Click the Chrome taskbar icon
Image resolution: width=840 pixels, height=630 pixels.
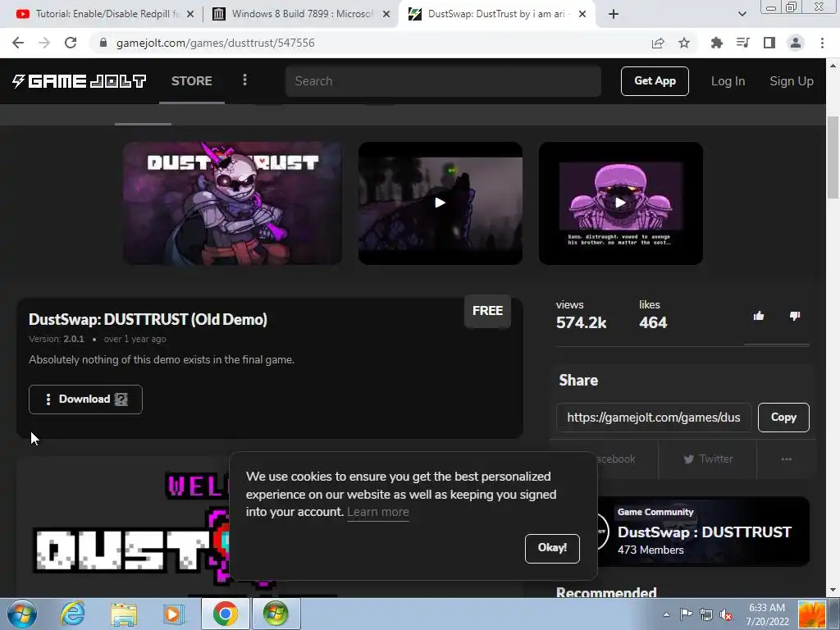(x=226, y=614)
